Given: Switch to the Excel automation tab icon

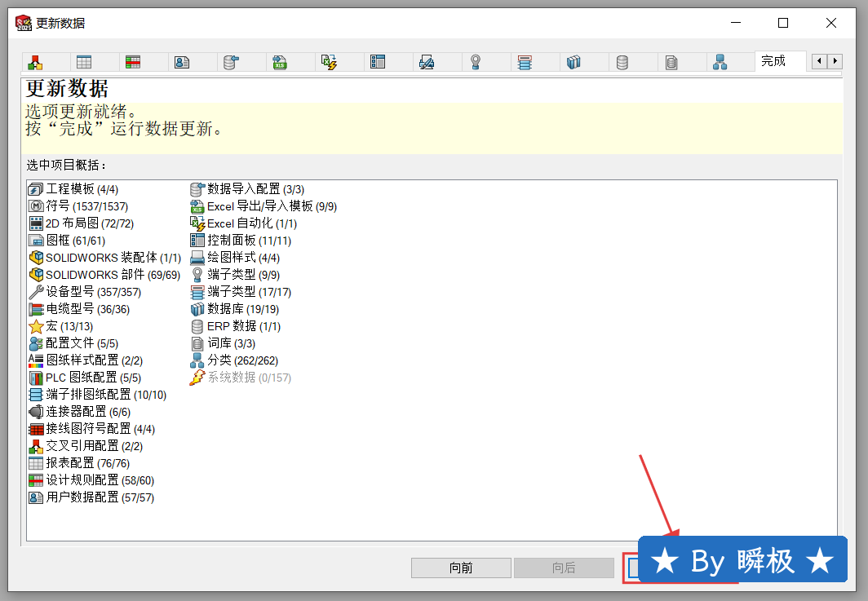Looking at the screenshot, I should tap(329, 62).
